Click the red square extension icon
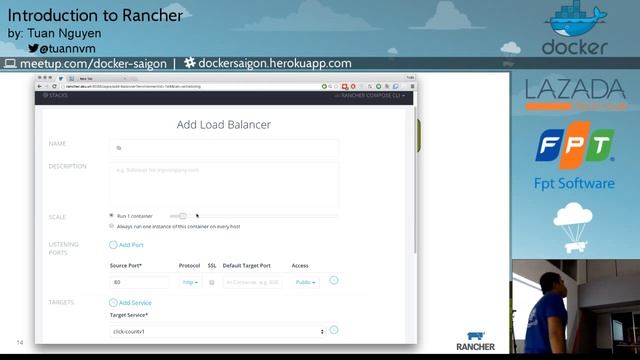The image size is (640, 360). [345, 87]
